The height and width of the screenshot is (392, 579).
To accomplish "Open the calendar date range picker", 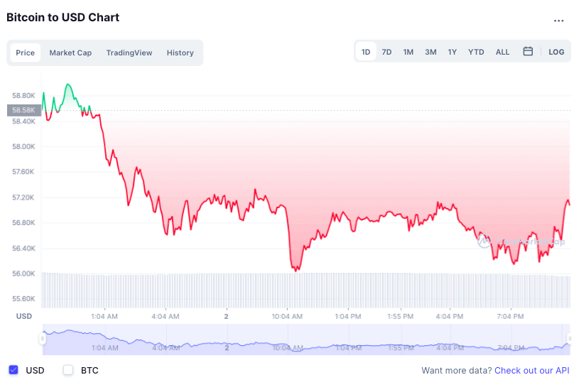I will (x=528, y=52).
